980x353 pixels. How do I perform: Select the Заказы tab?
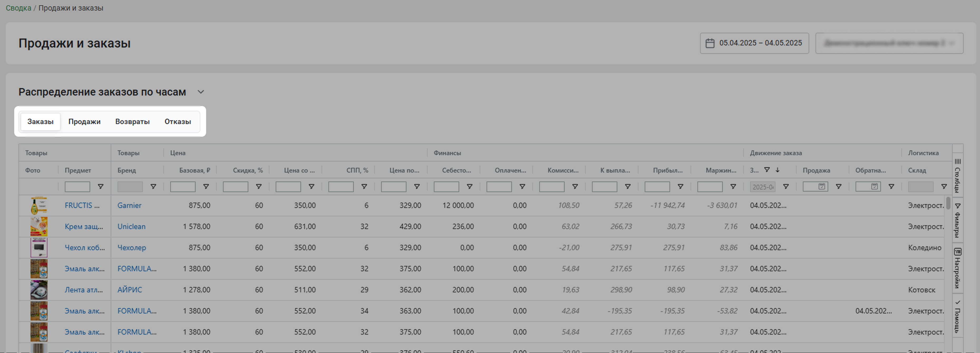pyautogui.click(x=40, y=122)
